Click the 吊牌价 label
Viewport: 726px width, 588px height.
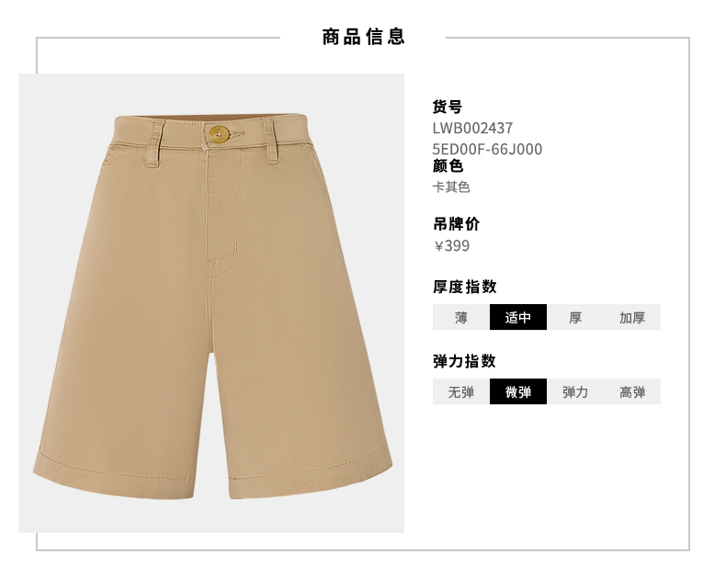pos(456,224)
